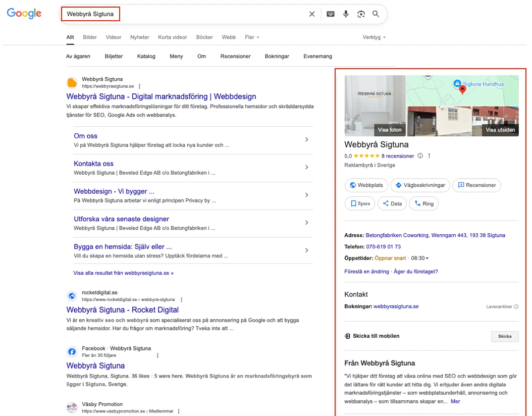Screen dimensions: 532x416
Task: Click the Vägbeskrivningar button
Action: [x=420, y=185]
